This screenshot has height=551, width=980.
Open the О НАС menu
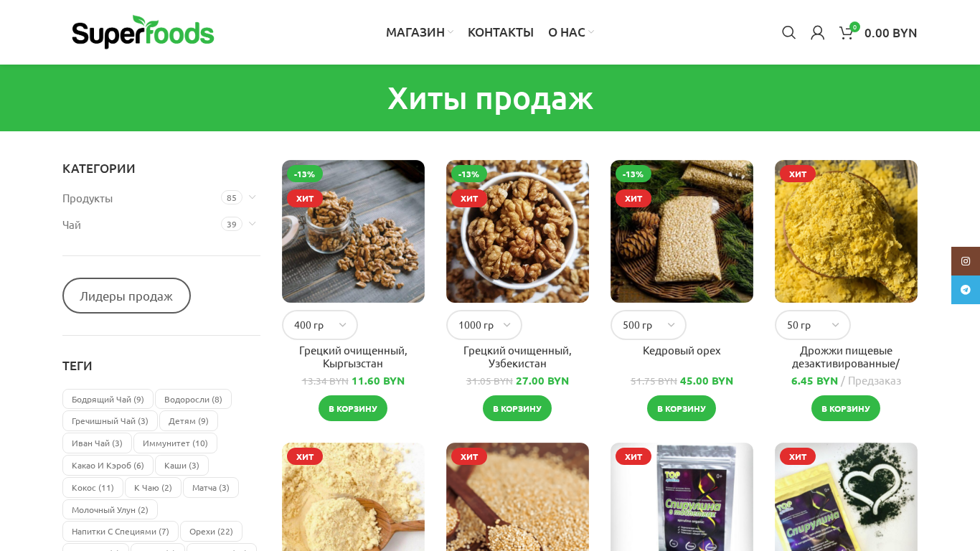(570, 32)
